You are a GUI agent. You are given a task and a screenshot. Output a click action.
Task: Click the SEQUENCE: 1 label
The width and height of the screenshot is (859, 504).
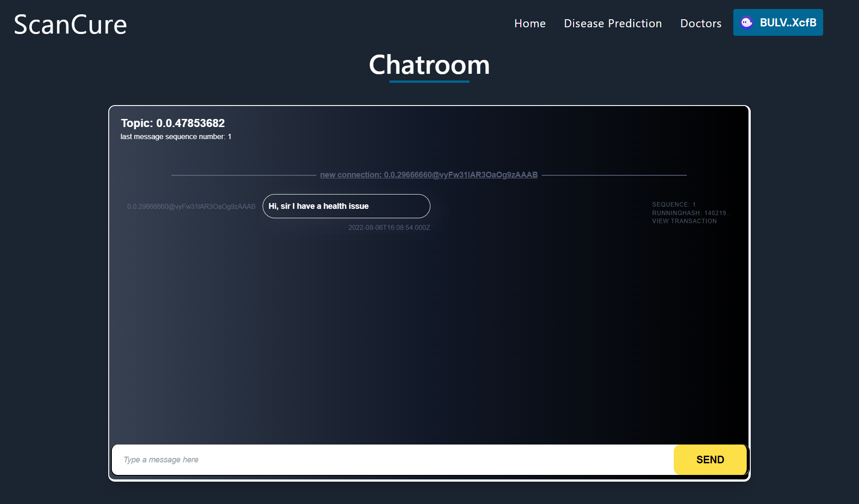674,204
